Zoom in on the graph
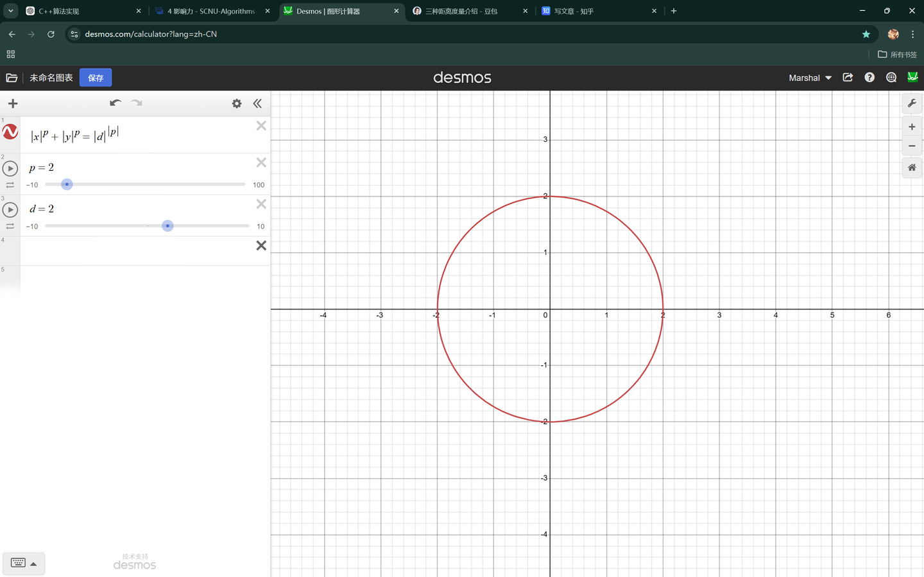 (912, 127)
